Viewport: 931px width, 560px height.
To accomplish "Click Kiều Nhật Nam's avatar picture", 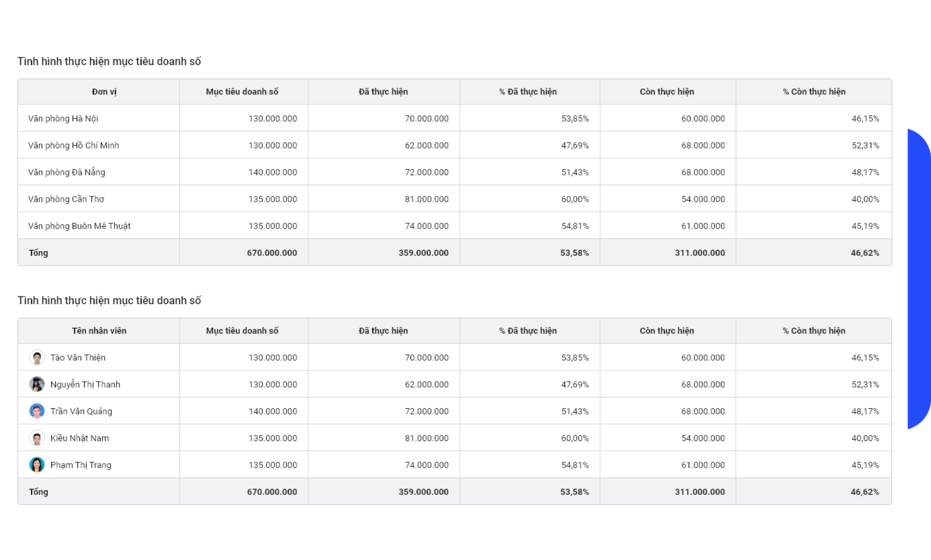I will tap(36, 438).
